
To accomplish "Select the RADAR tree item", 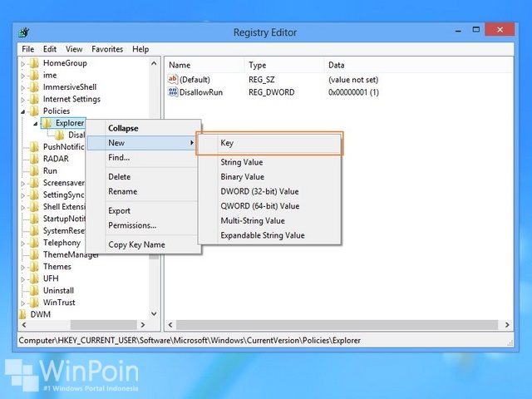I will pos(56,159).
